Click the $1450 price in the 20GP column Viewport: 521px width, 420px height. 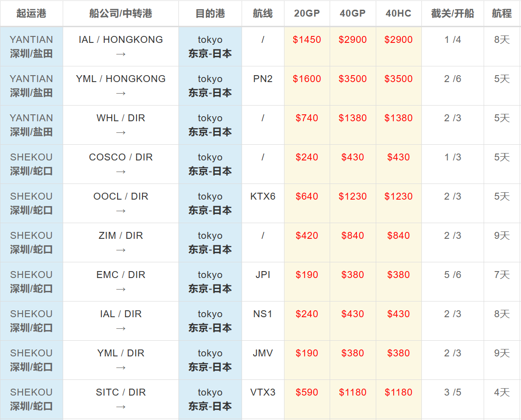(x=307, y=40)
